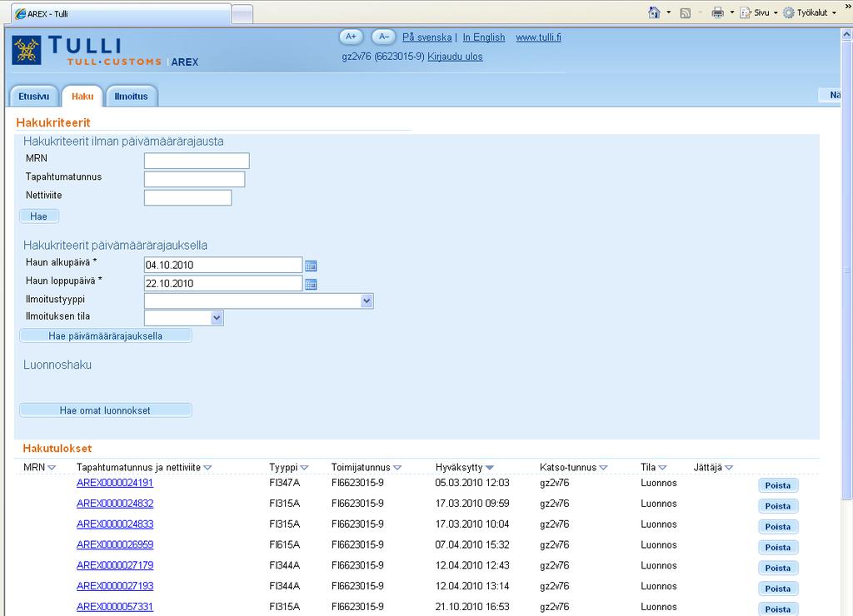This screenshot has width=853, height=616.
Task: Sort by Tapahtumatunnus ja nettiviite arrow
Action: point(207,468)
